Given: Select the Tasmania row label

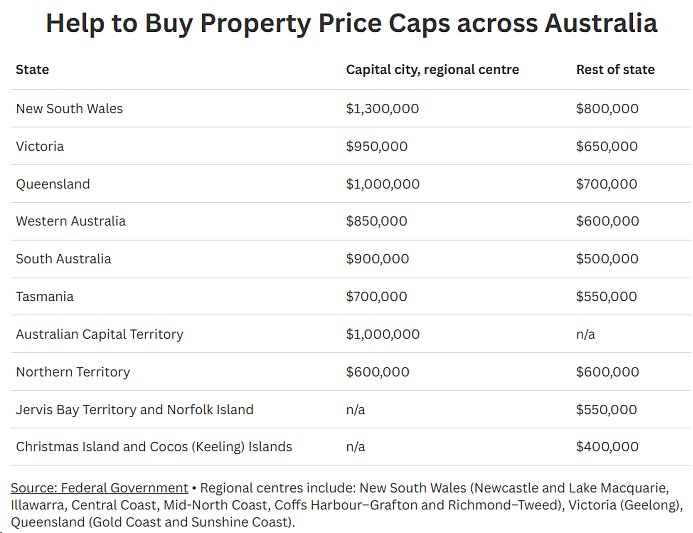Looking at the screenshot, I should (45, 297).
